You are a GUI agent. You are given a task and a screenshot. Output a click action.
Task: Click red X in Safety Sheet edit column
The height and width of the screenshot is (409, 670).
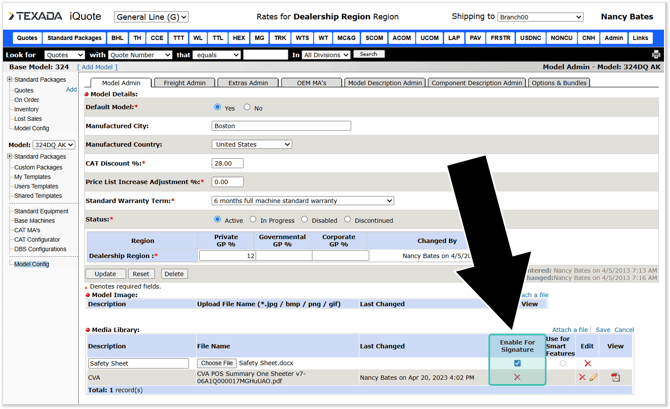[587, 363]
